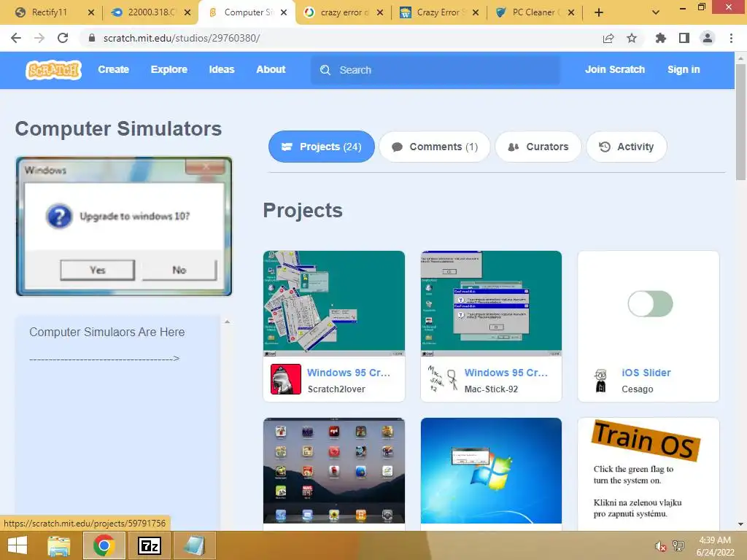Click the page scroll-down arrow
This screenshot has width=747, height=560.
[x=740, y=524]
